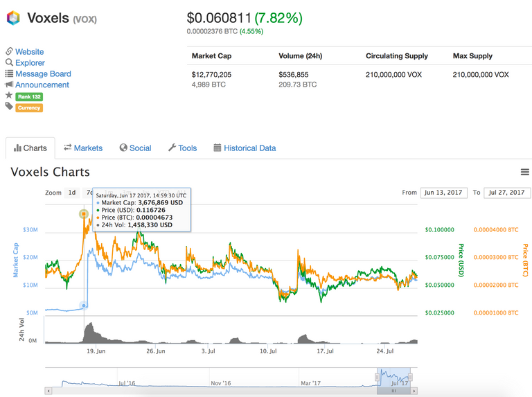Open the Explorer link
Image resolution: width=532 pixels, height=397 pixels.
tap(30, 63)
